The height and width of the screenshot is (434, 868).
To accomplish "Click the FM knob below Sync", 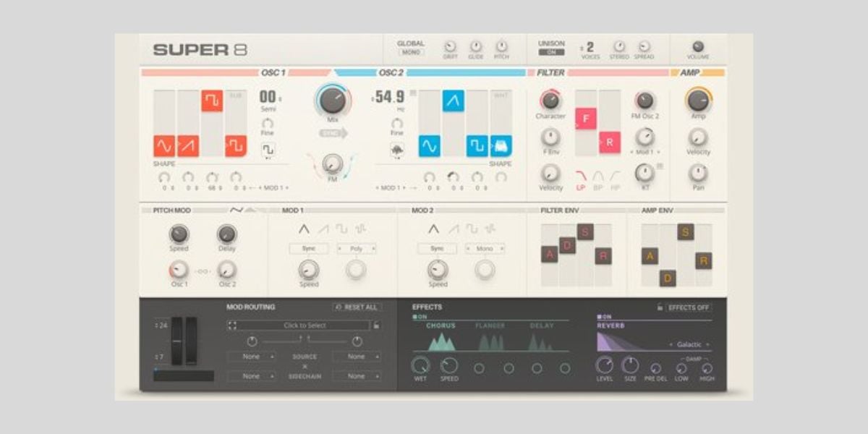I will pos(333,163).
